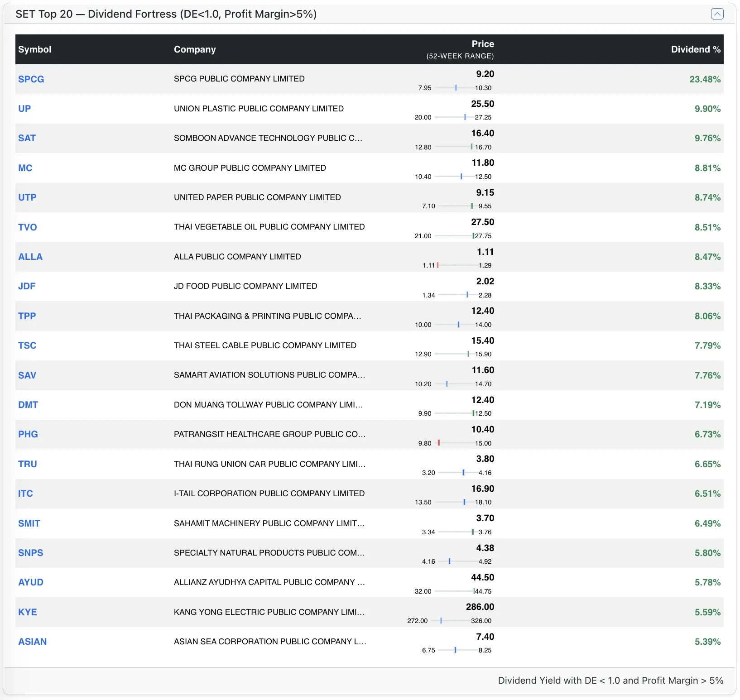Collapse the Dividend Fortress panel
Screen dimensions: 740x700
point(717,14)
